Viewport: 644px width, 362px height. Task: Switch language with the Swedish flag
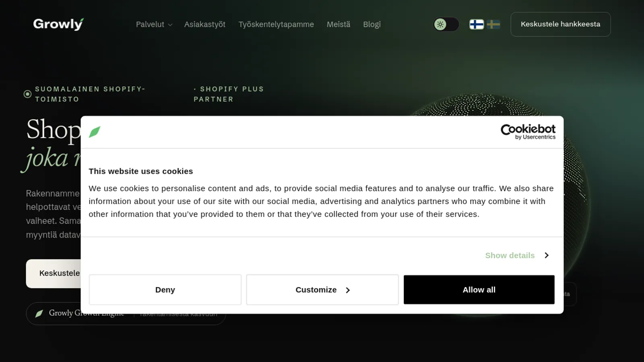click(493, 25)
